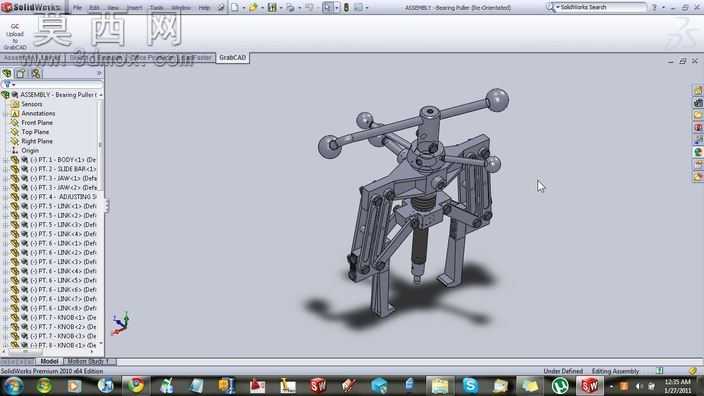Click the search magnifier icon
704x396 pixels.
(x=550, y=7)
